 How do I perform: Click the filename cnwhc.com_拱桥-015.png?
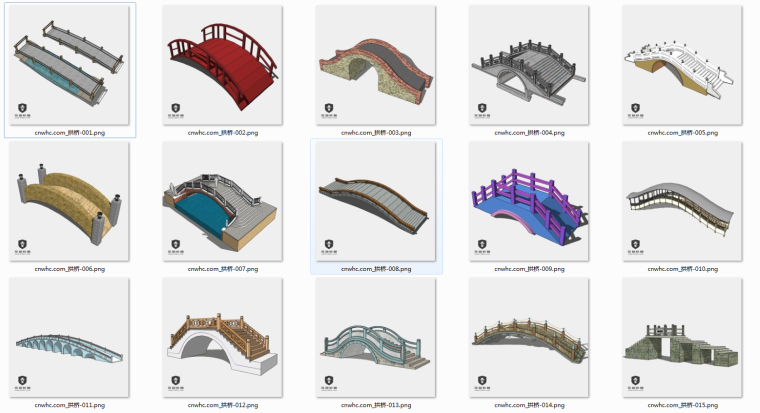click(683, 405)
